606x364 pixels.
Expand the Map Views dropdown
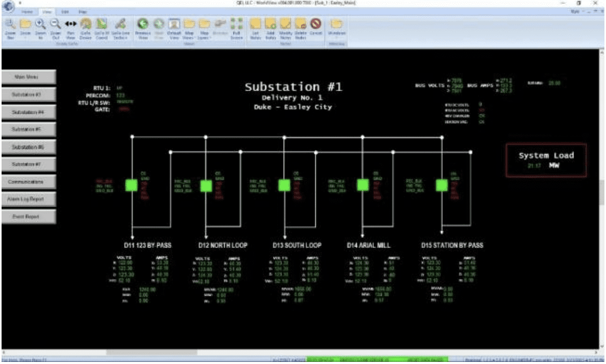189,28
